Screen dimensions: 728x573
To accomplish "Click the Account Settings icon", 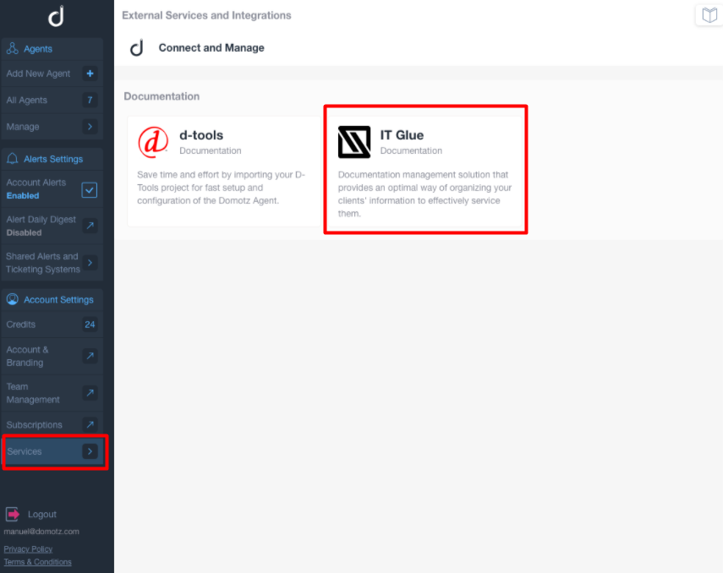I will tap(12, 299).
